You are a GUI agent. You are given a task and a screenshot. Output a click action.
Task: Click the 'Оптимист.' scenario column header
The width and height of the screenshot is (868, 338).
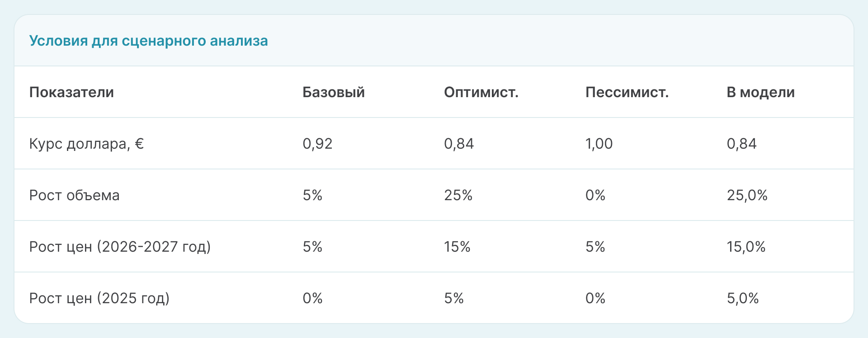click(481, 92)
